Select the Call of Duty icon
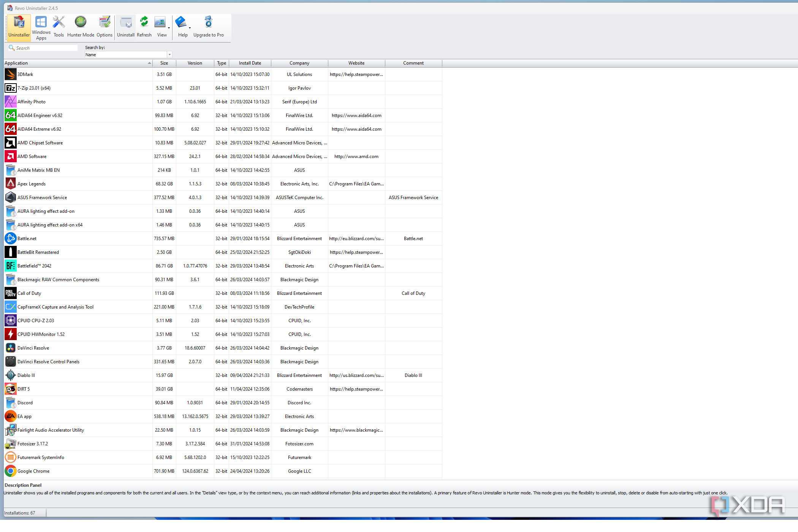The height and width of the screenshot is (532, 798). point(11,293)
